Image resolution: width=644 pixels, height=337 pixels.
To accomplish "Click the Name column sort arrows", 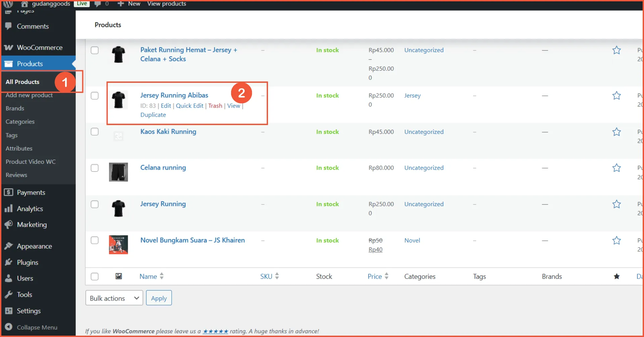I will tap(162, 276).
